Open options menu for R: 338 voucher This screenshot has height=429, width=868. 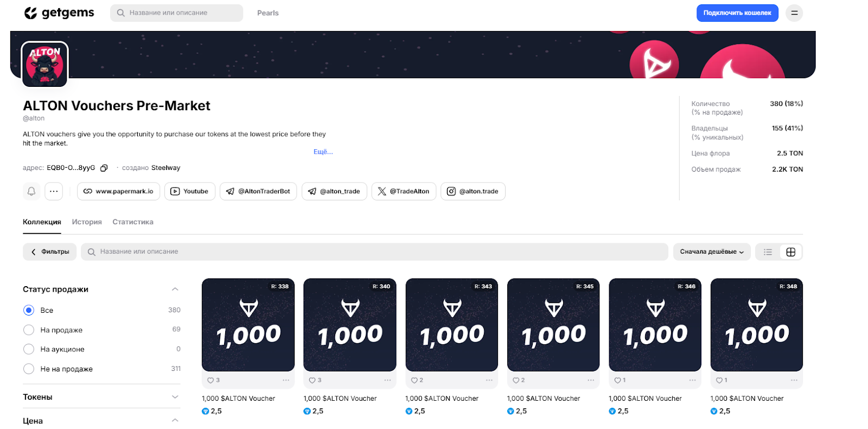[286, 380]
